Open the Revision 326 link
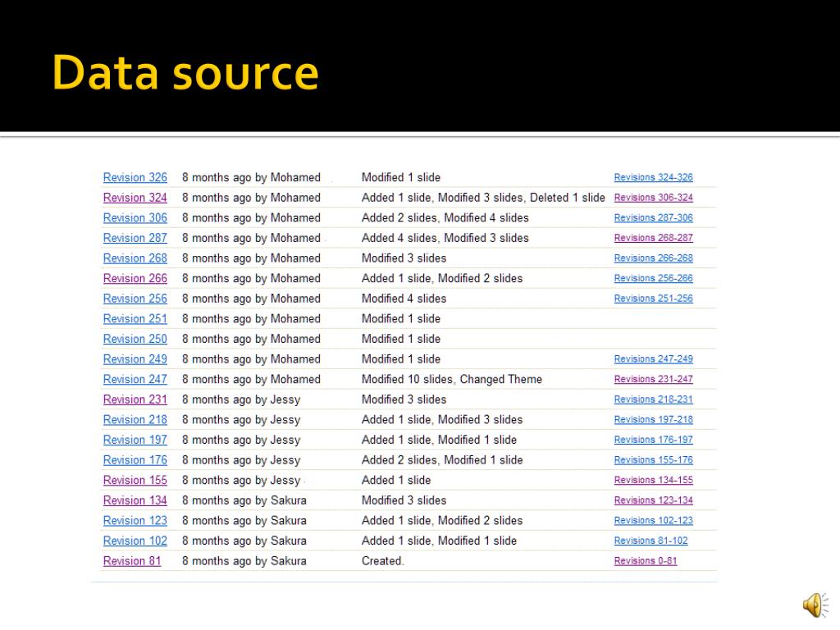 [x=135, y=177]
